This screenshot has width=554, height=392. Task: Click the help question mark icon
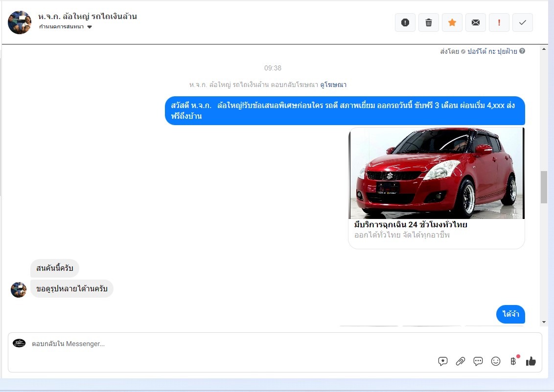click(x=522, y=51)
